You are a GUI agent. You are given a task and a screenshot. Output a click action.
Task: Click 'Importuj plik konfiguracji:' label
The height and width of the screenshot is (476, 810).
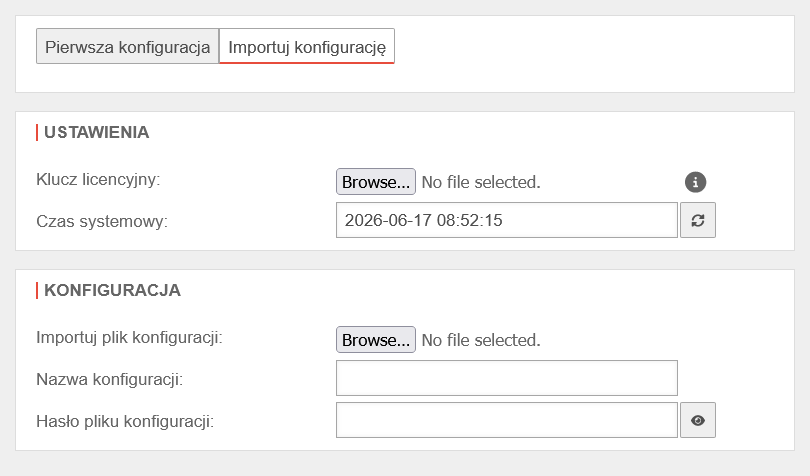click(x=129, y=337)
